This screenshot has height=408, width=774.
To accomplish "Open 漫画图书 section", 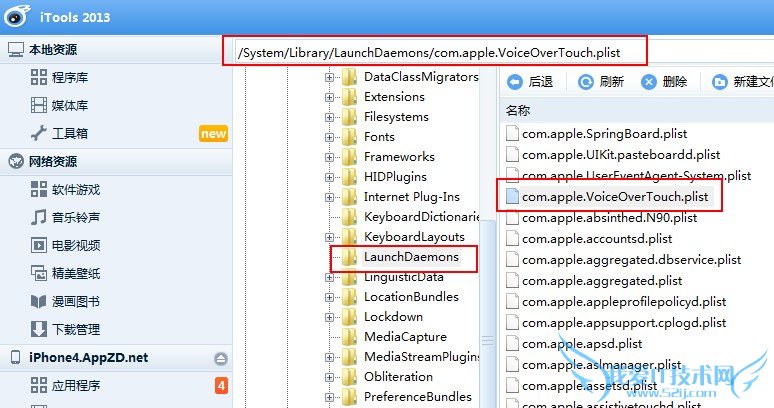I will 76,301.
